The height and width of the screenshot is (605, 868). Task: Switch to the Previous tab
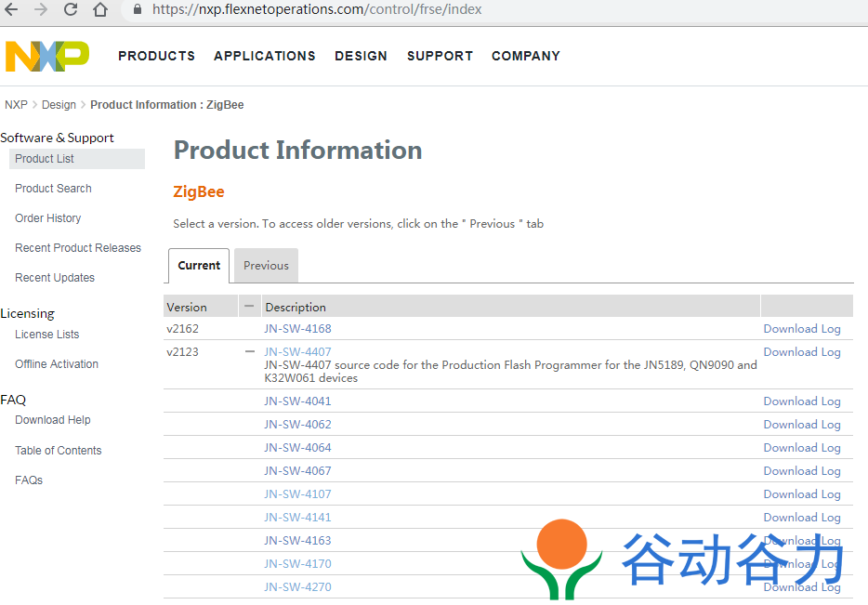267,265
